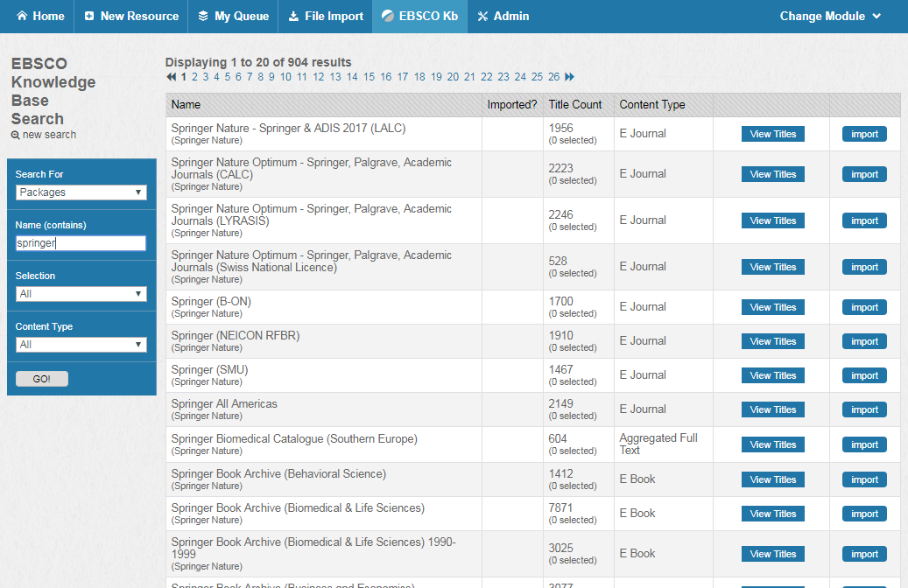Viewport: 908px width, 588px height.
Task: Import Springer & ADIS 2017 (LALC) package
Action: 864,134
